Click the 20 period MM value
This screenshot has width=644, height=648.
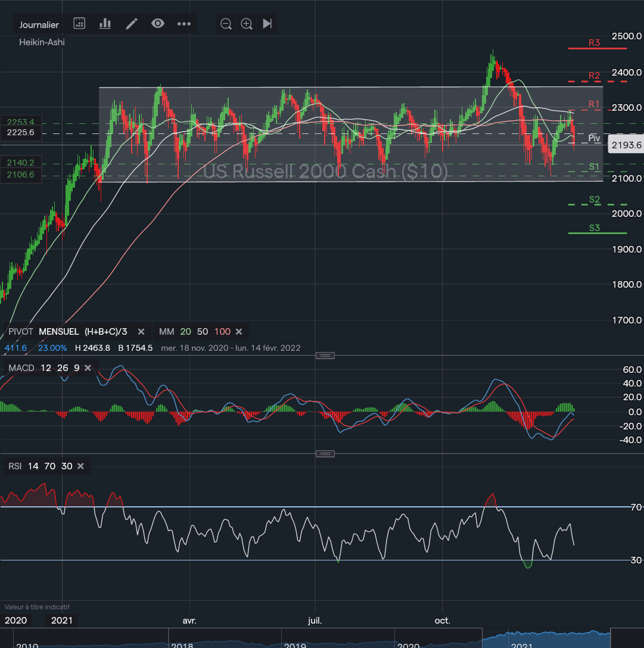tap(186, 331)
